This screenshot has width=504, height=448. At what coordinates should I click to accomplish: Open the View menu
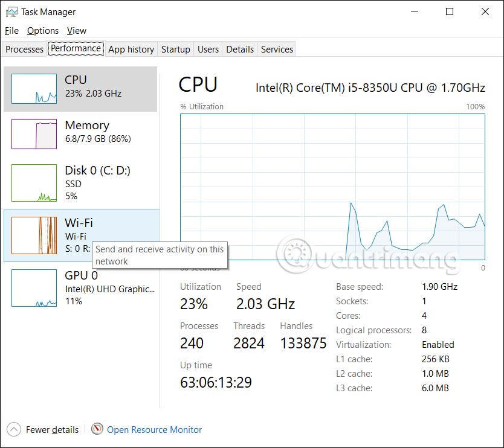coord(77,31)
